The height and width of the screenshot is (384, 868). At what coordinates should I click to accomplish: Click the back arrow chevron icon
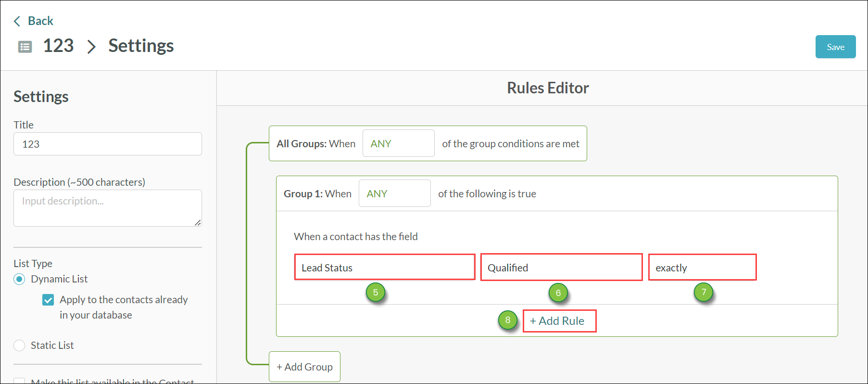17,21
